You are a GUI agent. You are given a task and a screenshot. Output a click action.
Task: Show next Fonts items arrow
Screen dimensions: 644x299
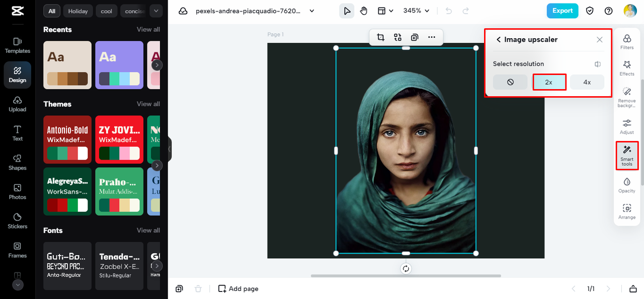point(157,266)
